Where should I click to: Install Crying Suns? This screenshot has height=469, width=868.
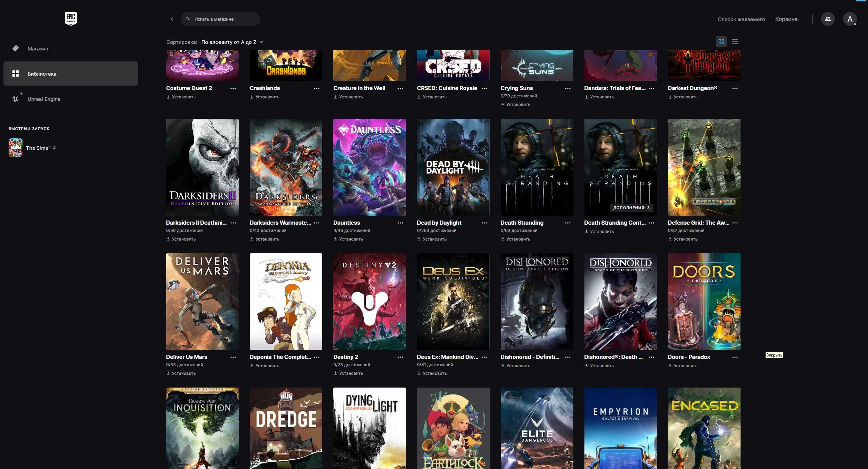click(x=515, y=105)
